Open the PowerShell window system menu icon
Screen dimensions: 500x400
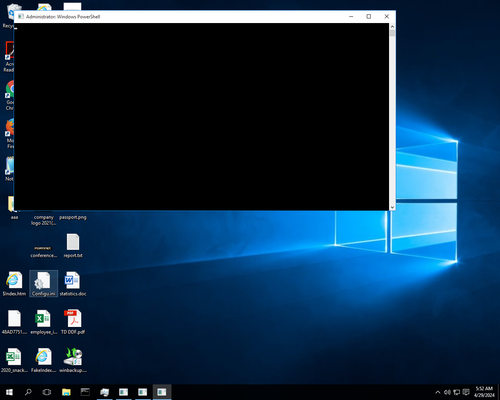[x=21, y=16]
